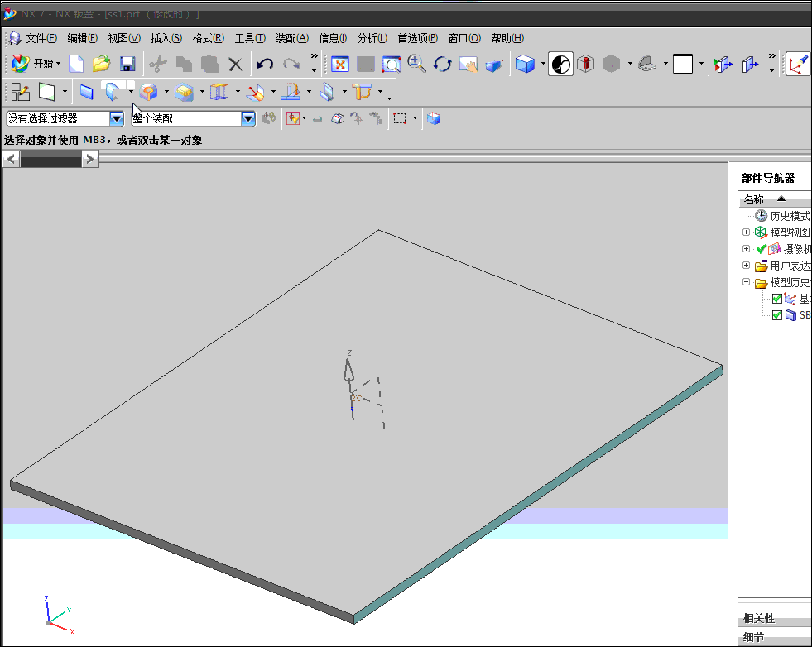This screenshot has width=812, height=647.
Task: Click the blue box icon in selection bar
Action: [x=434, y=118]
